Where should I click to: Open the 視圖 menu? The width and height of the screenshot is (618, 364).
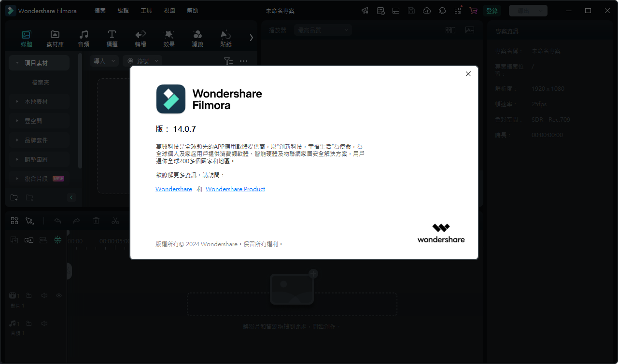[169, 11]
